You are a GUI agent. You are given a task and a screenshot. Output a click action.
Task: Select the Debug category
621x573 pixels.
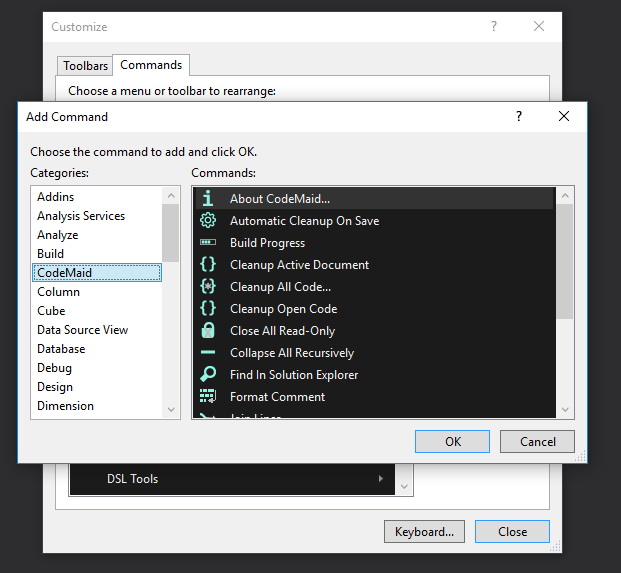coord(97,367)
